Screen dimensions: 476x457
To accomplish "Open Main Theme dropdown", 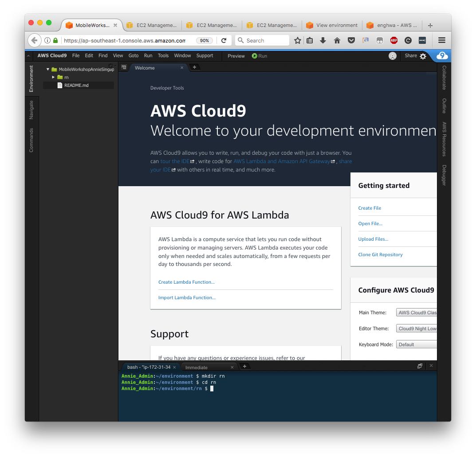I will pyautogui.click(x=416, y=312).
